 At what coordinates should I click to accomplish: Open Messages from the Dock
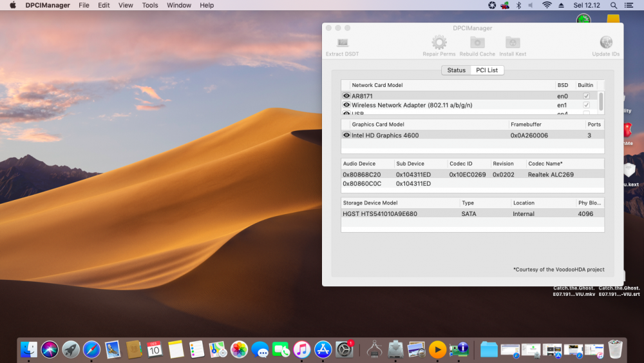pos(260,350)
